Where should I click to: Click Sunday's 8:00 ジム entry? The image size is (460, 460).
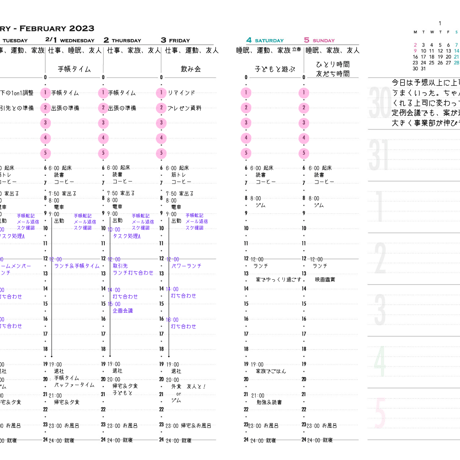pyautogui.click(x=318, y=205)
